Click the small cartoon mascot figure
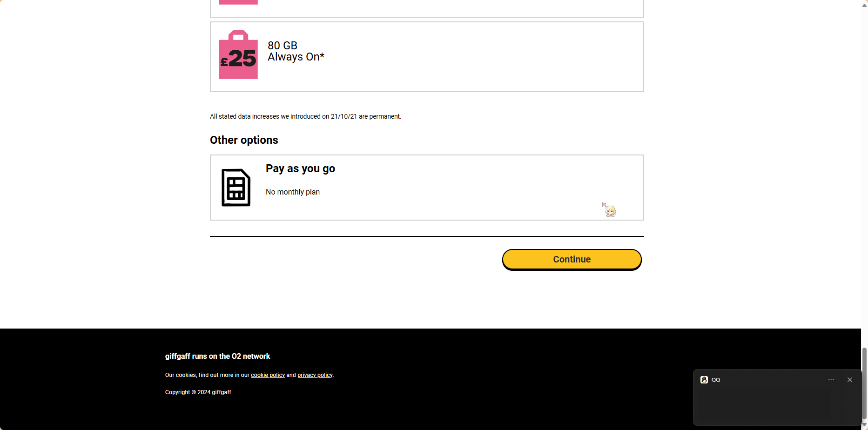The width and height of the screenshot is (868, 430). (609, 210)
